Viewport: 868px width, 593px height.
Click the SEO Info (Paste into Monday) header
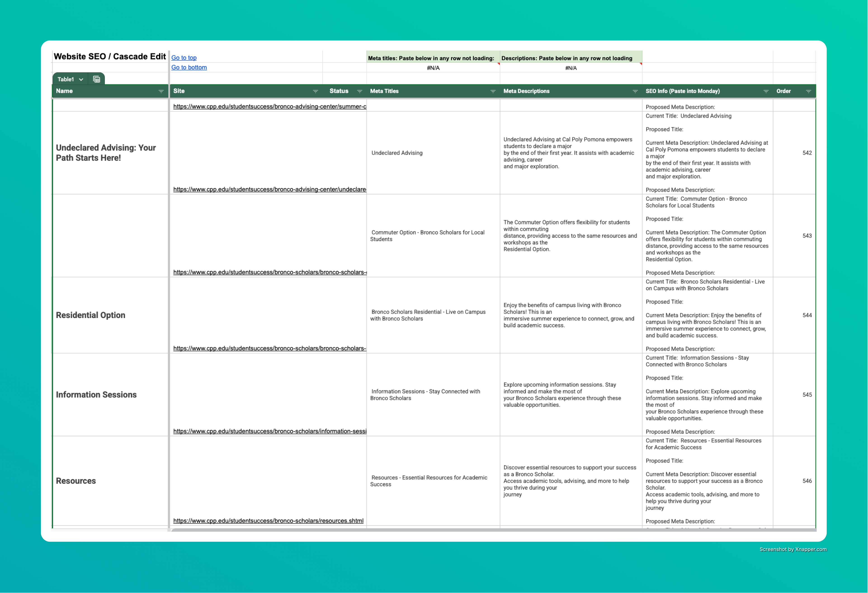tap(708, 91)
